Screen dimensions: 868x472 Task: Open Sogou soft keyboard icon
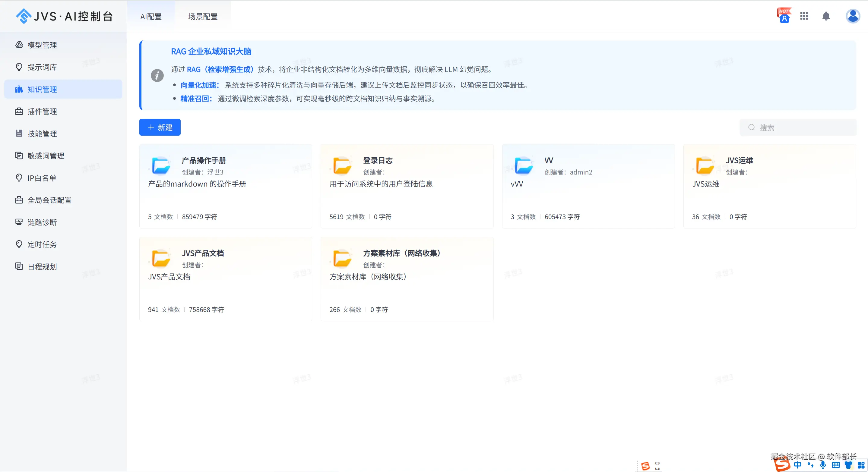836,465
